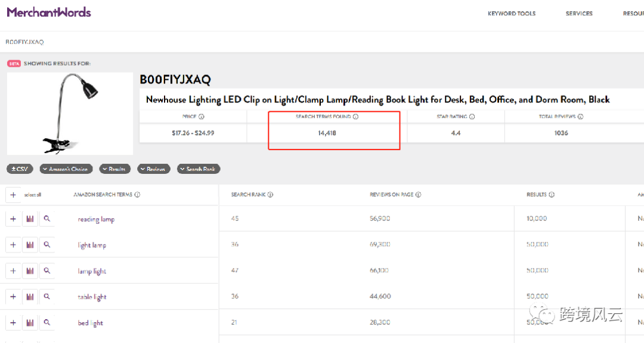The height and width of the screenshot is (343, 644).
Task: Expand the Reviews filter dropdown
Action: (154, 169)
